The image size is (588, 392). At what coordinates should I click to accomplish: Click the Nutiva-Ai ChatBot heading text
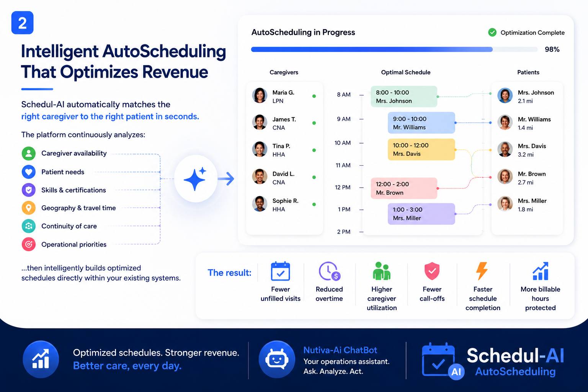point(340,350)
